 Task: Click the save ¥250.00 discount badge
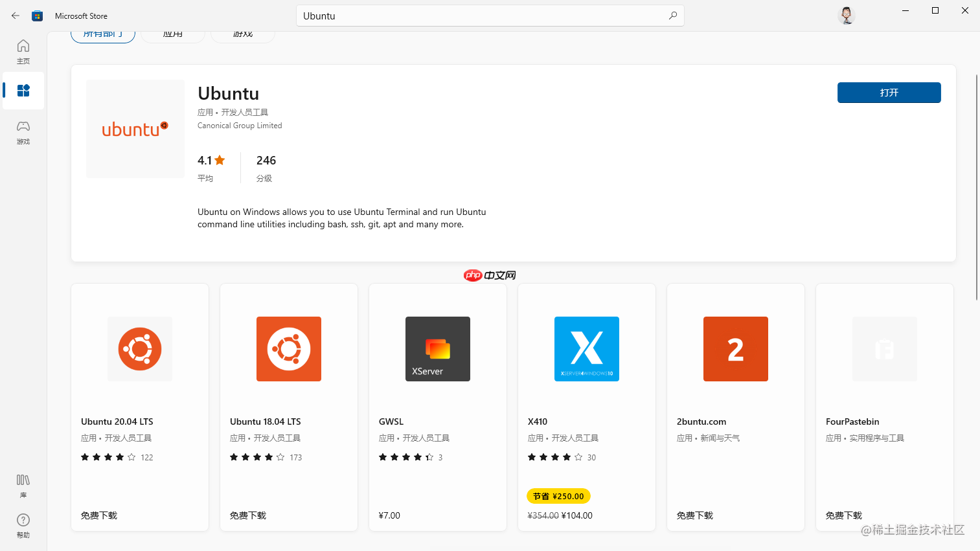(x=558, y=496)
